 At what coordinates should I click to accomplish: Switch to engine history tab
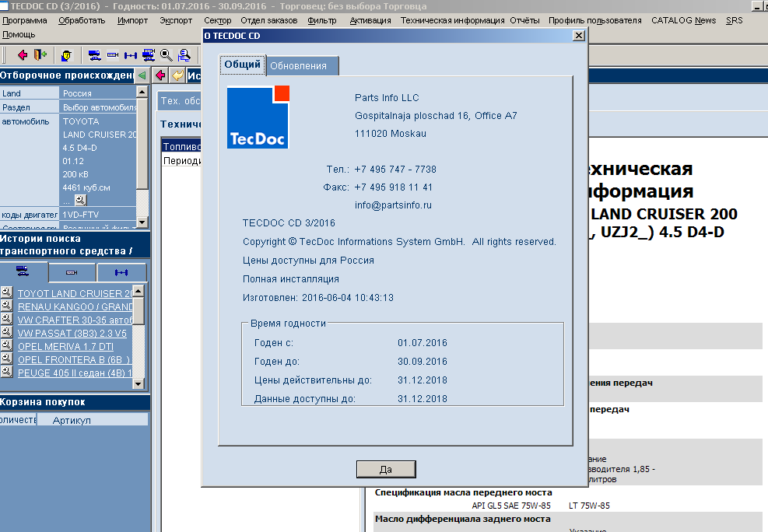coord(72,272)
